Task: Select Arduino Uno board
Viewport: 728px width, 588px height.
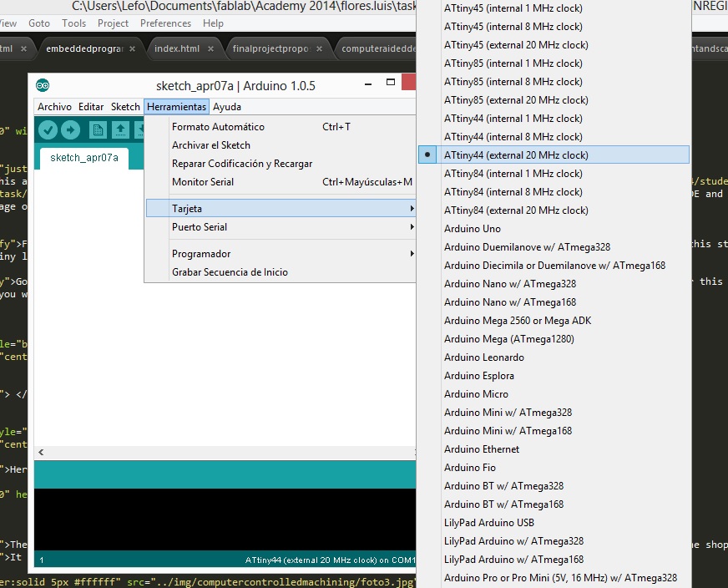Action: coord(554,229)
